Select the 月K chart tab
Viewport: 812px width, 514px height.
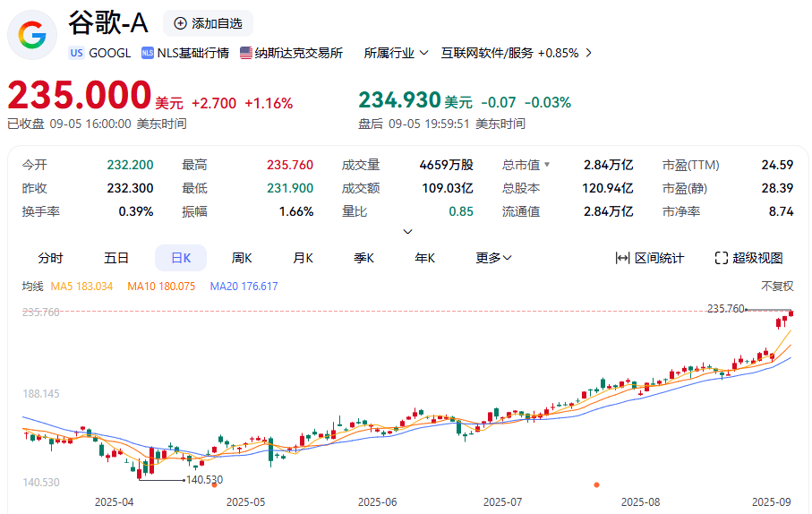(x=303, y=258)
